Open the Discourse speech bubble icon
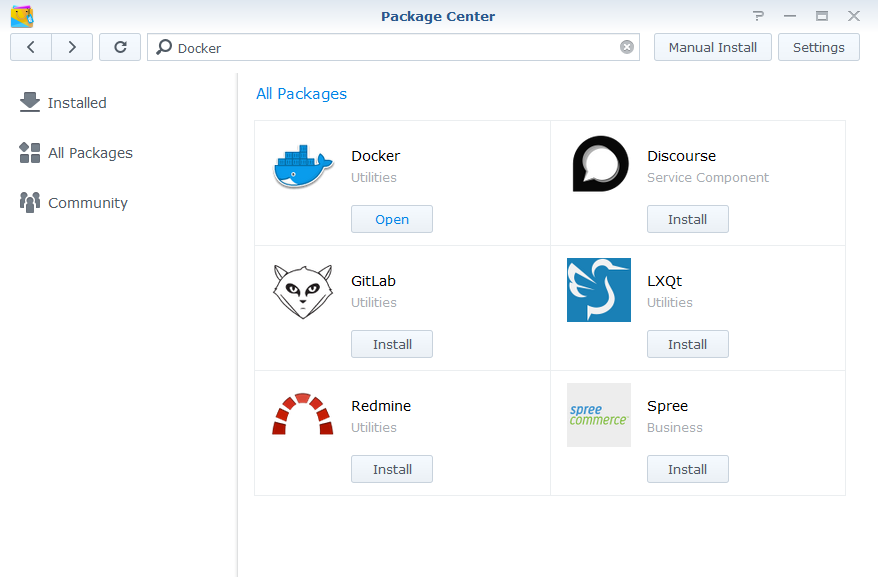This screenshot has width=878, height=577. click(x=600, y=164)
